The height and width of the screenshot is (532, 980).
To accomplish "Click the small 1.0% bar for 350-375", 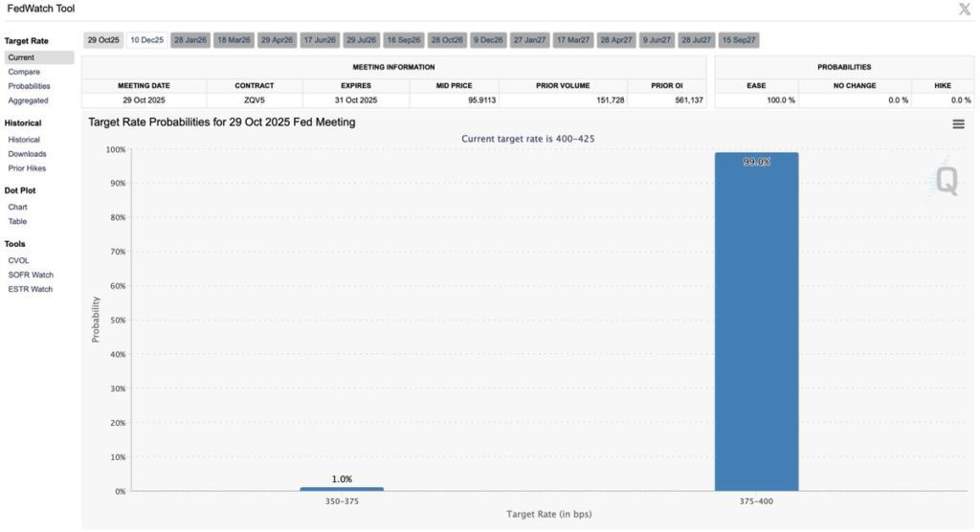I will [342, 489].
